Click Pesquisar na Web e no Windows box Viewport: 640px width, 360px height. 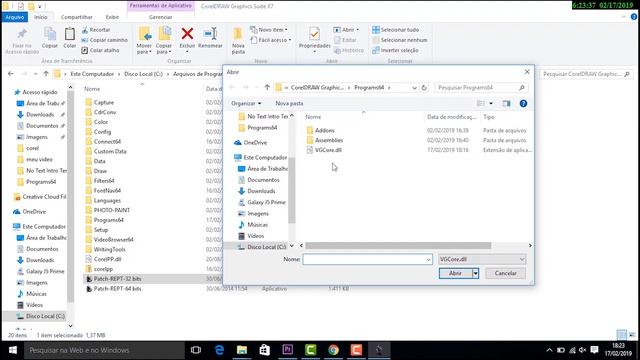click(x=104, y=350)
